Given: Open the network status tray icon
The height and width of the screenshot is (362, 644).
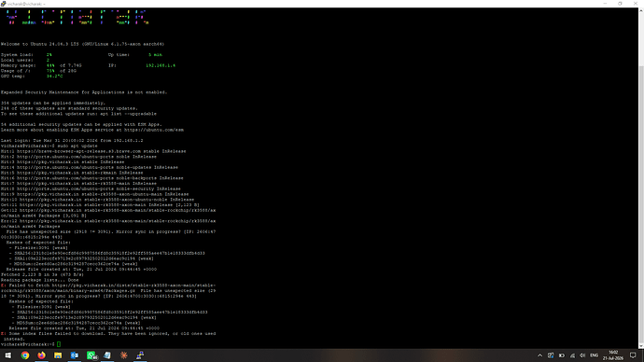Looking at the screenshot, I should [x=572, y=355].
